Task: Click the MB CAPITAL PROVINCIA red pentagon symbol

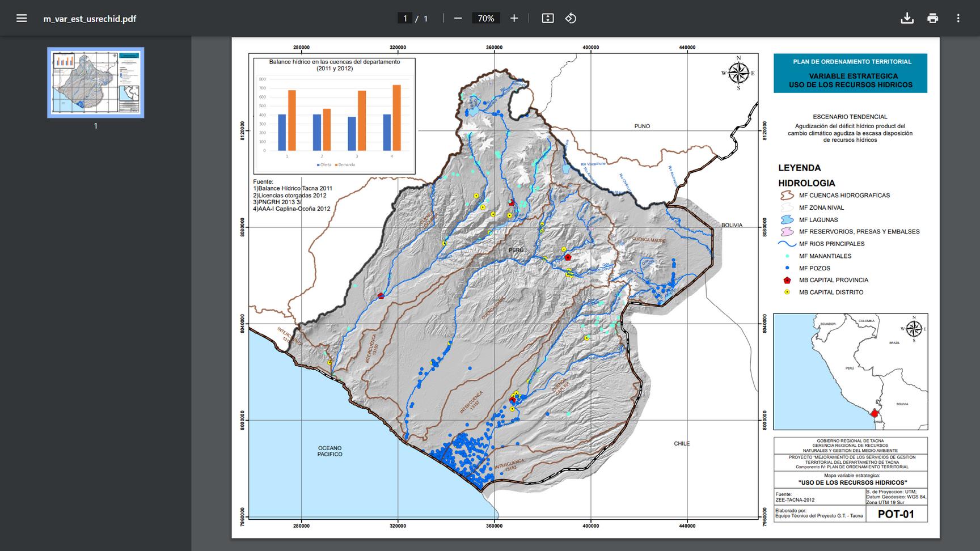Action: pos(787,280)
